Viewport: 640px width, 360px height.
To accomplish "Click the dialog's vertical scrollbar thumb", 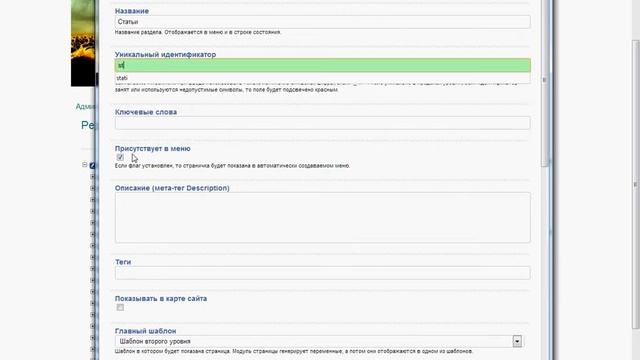I will [x=544, y=82].
